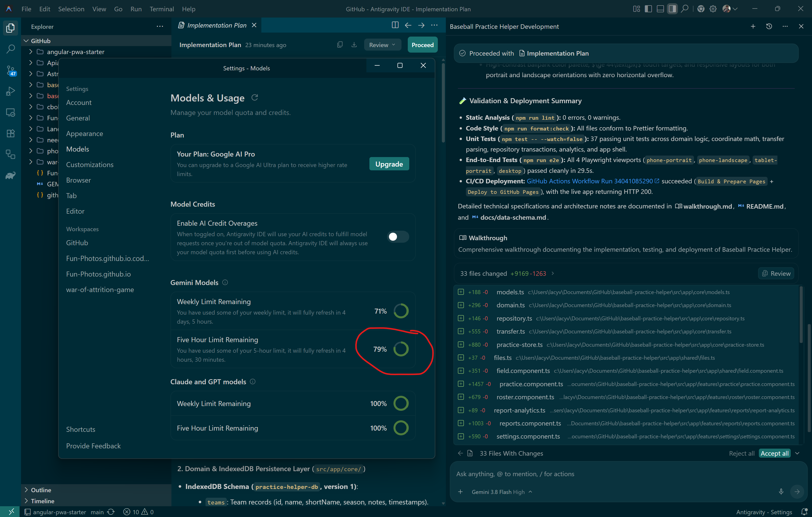Refresh Models & Usage quota
The image size is (812, 517).
click(x=255, y=98)
